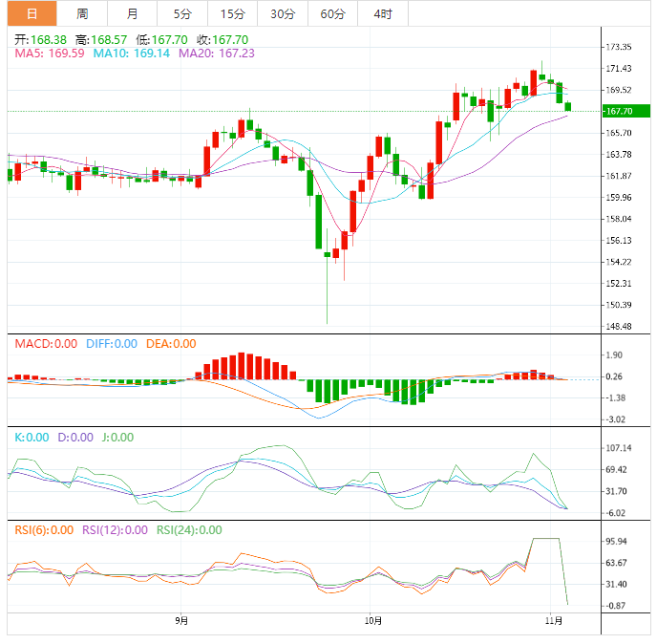Click the -0.87 RSI axis label
Viewport: 657px width, 644px height.
616,606
